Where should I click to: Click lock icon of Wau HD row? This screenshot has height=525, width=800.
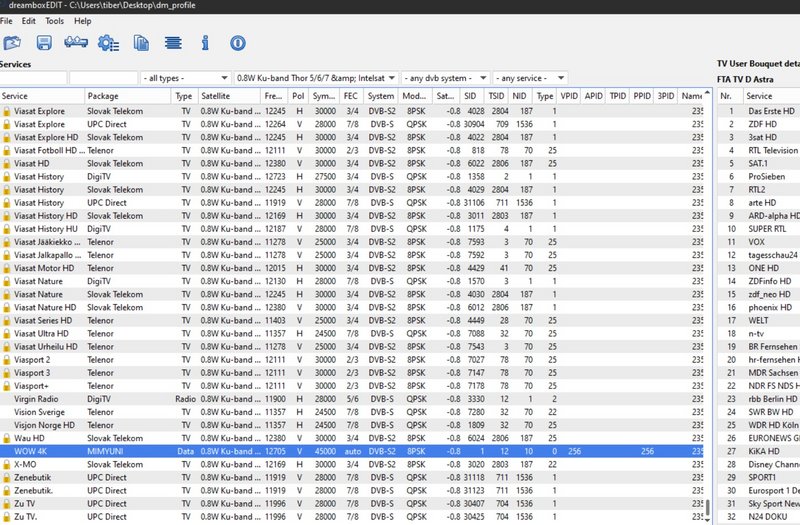pos(7,438)
